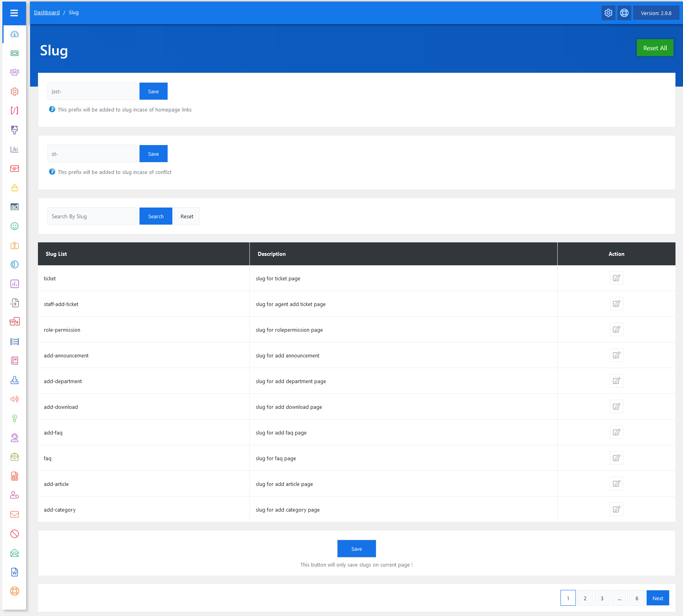Open the yellow padlock icon in sidebar
683x616 pixels.
(15, 188)
